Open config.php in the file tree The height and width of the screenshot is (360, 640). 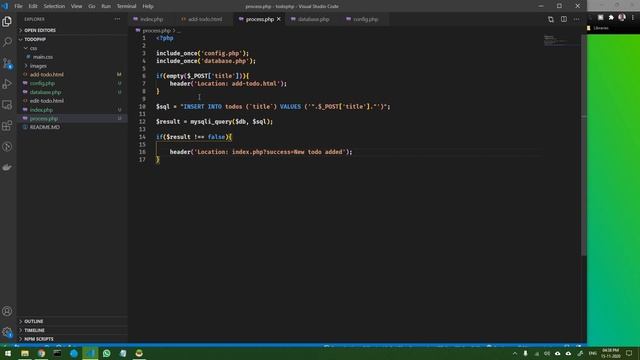click(x=42, y=83)
